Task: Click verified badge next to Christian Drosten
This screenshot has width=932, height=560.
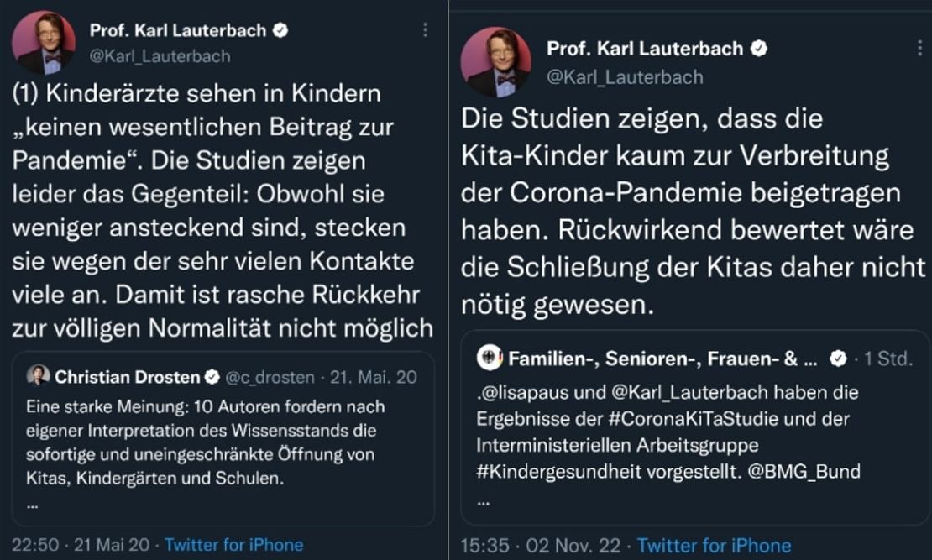Action: point(213,377)
